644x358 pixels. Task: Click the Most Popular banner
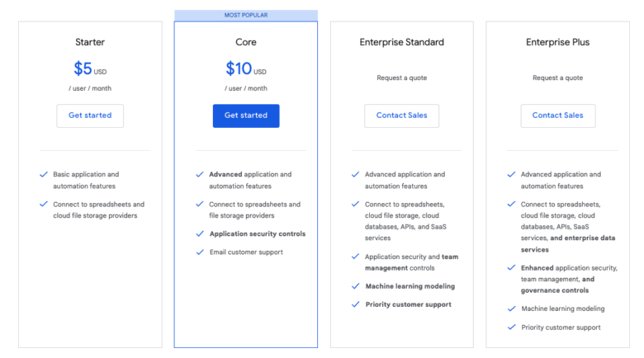click(246, 15)
